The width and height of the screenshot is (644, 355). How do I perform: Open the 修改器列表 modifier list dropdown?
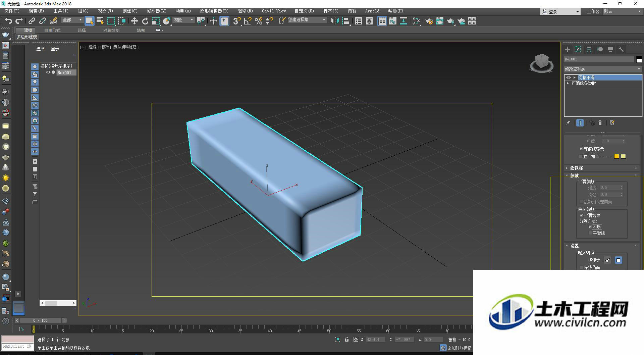(x=603, y=69)
